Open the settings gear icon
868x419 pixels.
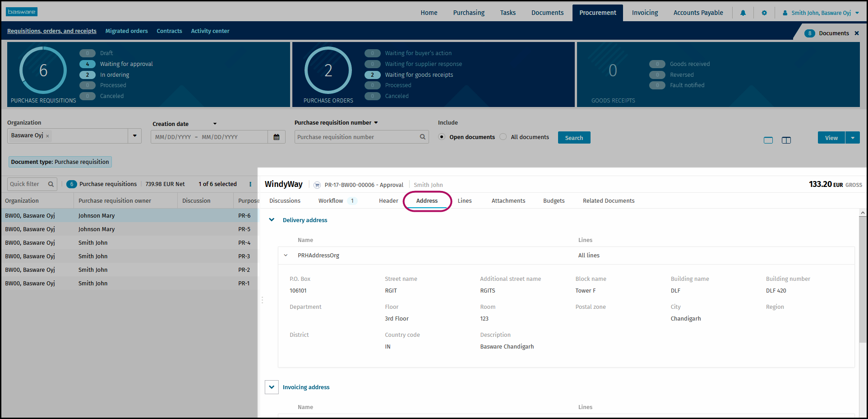click(x=764, y=13)
